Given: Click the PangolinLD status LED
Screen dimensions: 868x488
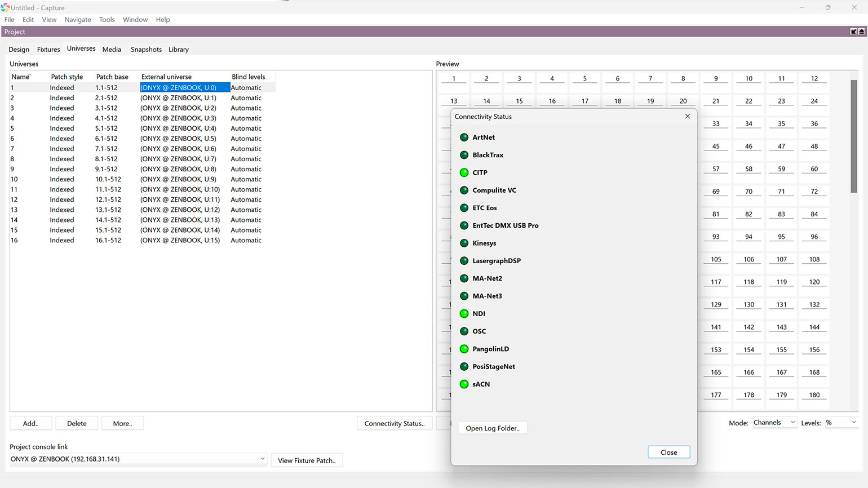Looking at the screenshot, I should pos(464,349).
